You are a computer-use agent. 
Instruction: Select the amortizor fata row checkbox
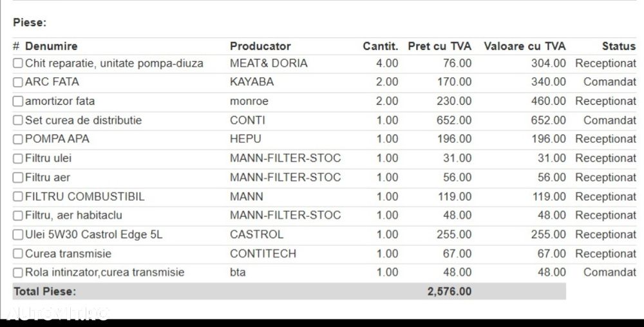coord(18,102)
